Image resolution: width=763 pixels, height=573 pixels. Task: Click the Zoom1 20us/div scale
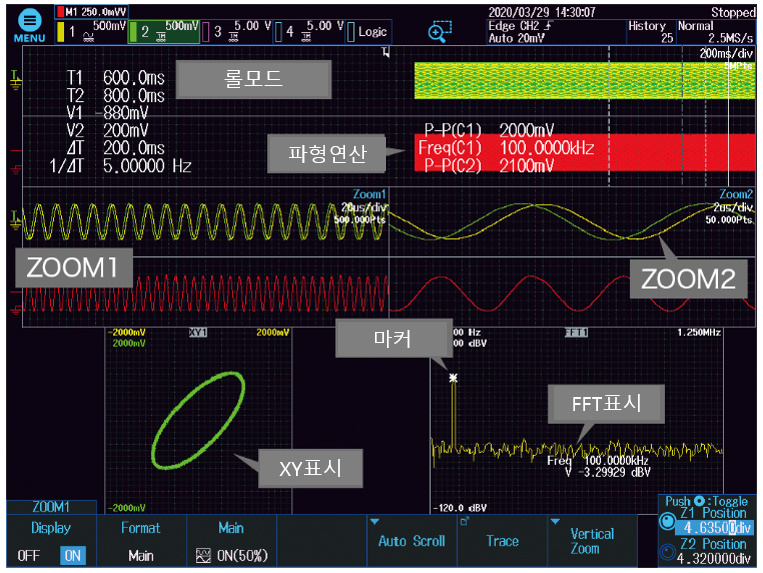363,207
